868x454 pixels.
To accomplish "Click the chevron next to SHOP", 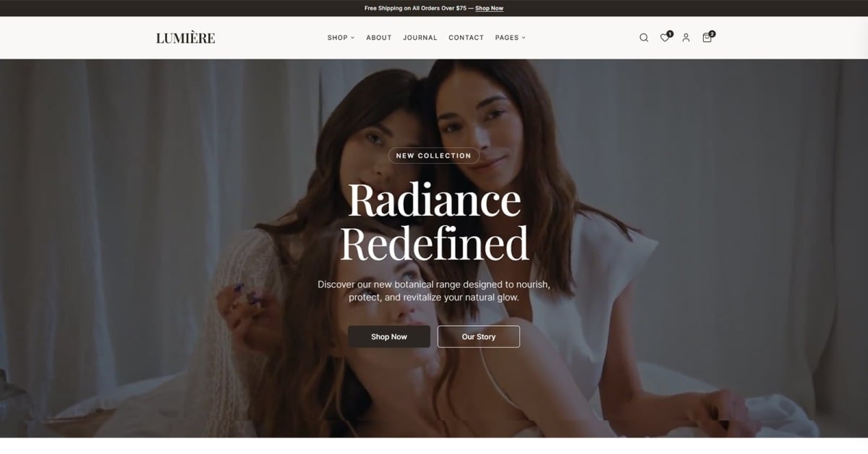I will [353, 38].
